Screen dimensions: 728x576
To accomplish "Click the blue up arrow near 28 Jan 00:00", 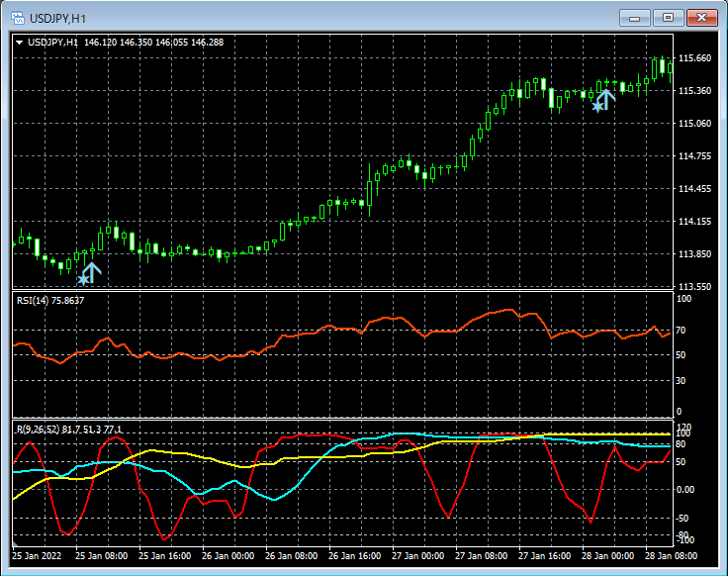I will coord(607,98).
